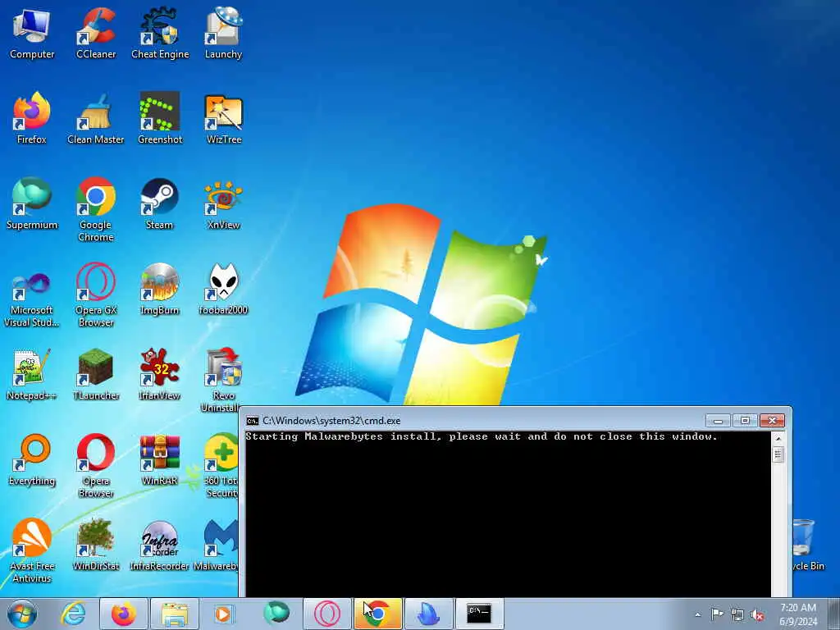Select the Notepad++ desktop shortcut
The height and width of the screenshot is (630, 840).
pos(32,374)
